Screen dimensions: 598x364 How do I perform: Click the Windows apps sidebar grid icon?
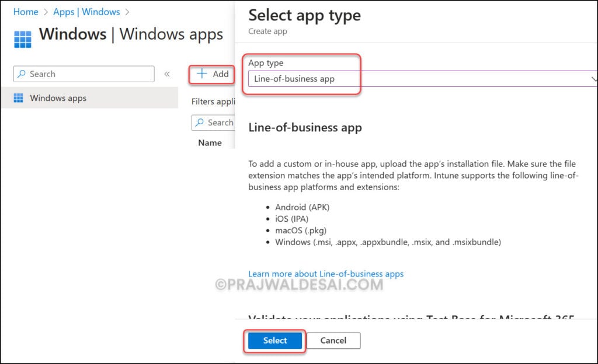pyautogui.click(x=18, y=98)
